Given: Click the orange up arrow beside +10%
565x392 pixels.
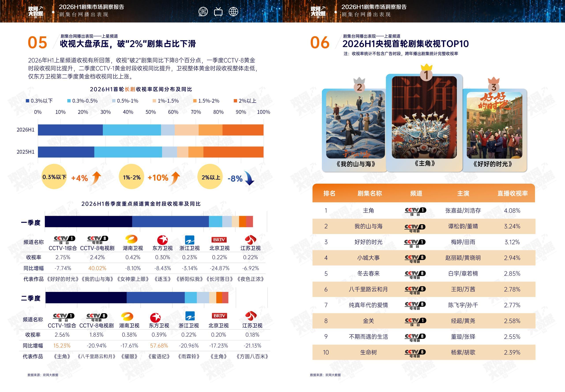Looking at the screenshot, I should click(175, 178).
